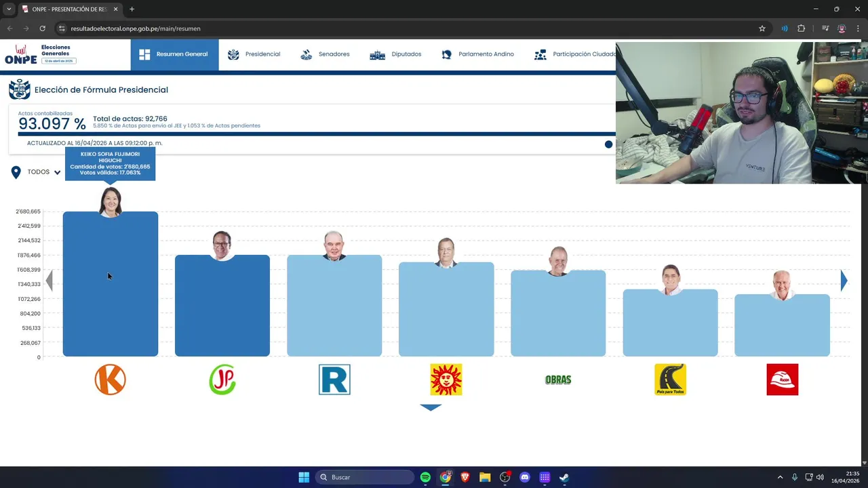Open the Windows Start menu
868x488 pixels.
pyautogui.click(x=304, y=477)
